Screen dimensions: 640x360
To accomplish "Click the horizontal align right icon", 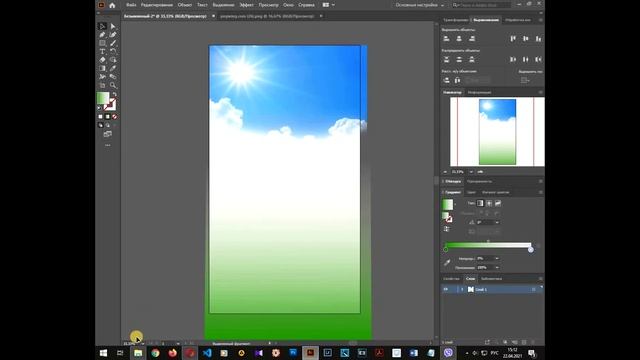I will click(x=472, y=38).
